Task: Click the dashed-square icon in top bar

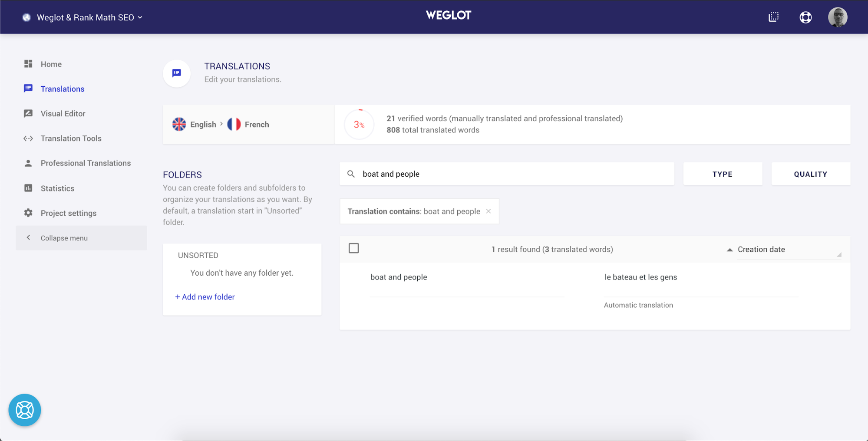Action: 773,17
